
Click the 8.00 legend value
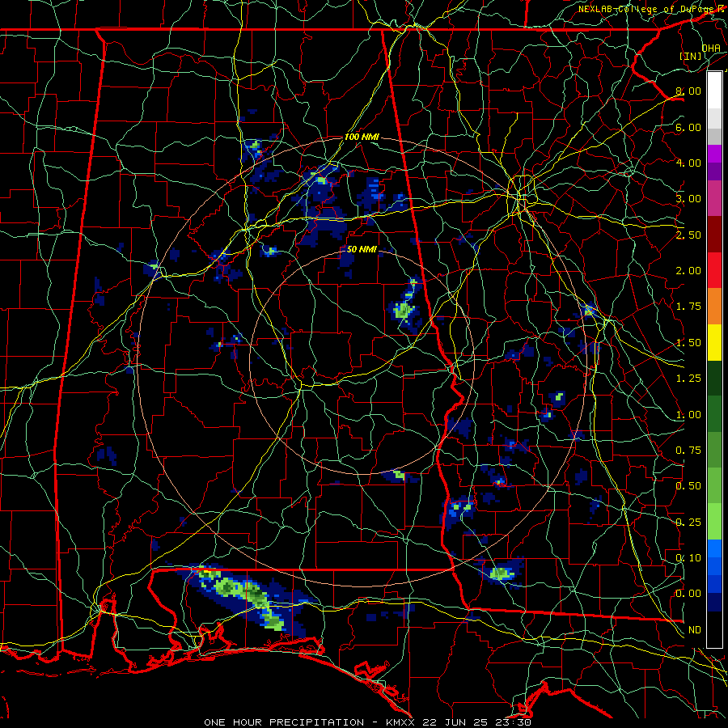coord(688,91)
